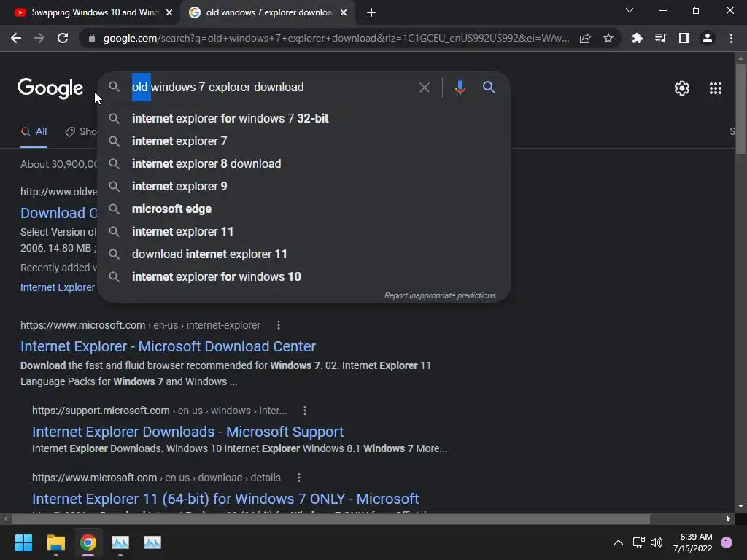Open options for the support.microsoft.com result

coord(305,411)
